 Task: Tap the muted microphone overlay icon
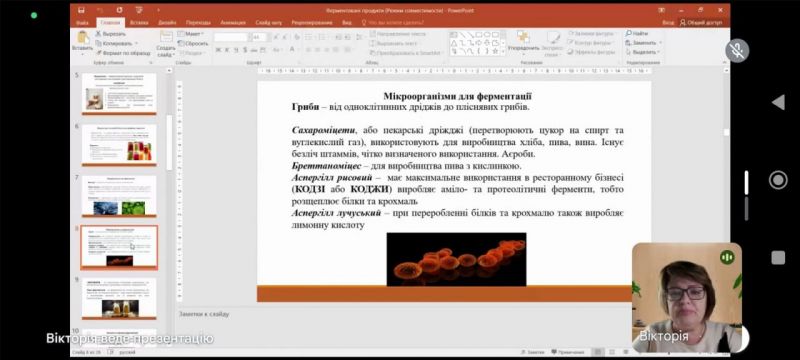737,50
